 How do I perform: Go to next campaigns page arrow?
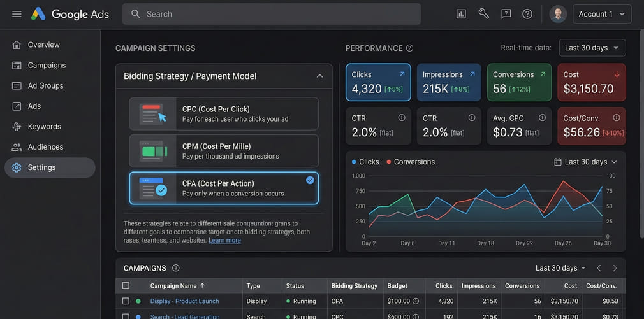click(615, 268)
